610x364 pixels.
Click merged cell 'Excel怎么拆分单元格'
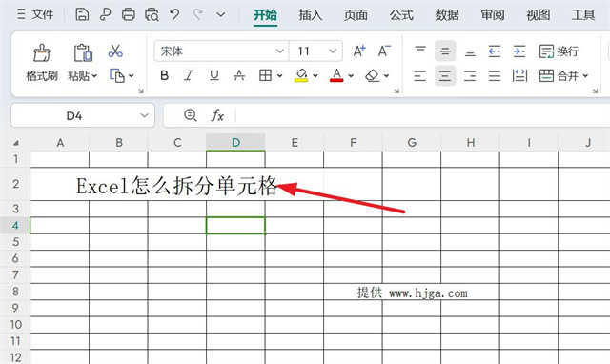[x=177, y=184]
